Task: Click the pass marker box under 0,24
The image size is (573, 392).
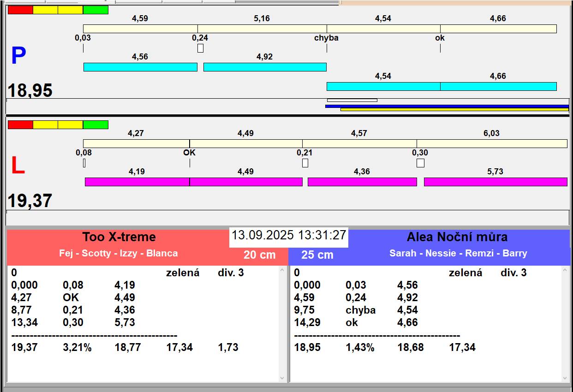Action: (200, 48)
